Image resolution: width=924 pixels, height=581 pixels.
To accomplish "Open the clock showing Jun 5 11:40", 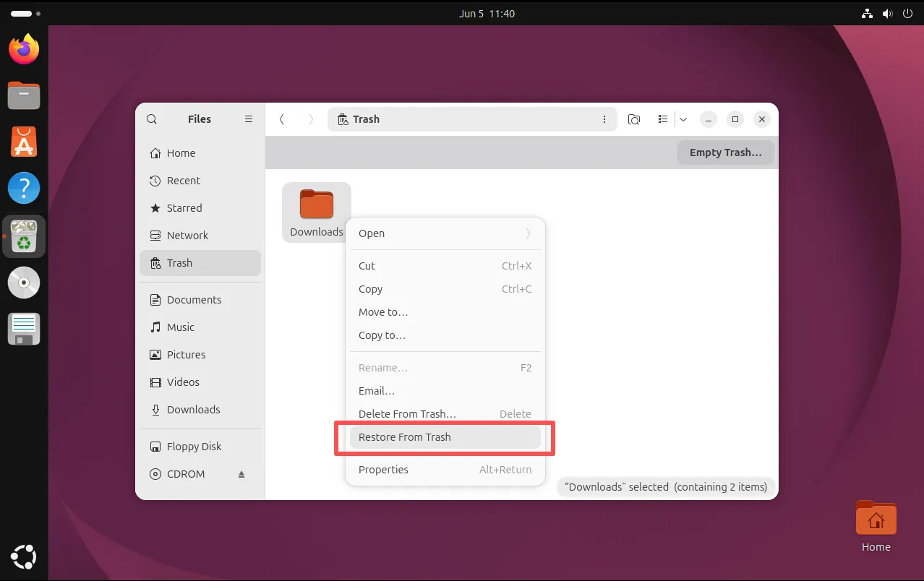I will point(487,13).
